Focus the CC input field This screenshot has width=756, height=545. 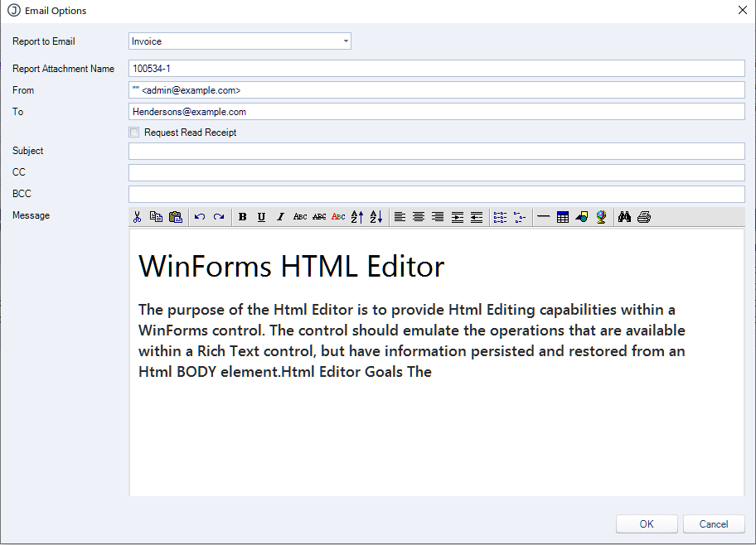pos(436,172)
